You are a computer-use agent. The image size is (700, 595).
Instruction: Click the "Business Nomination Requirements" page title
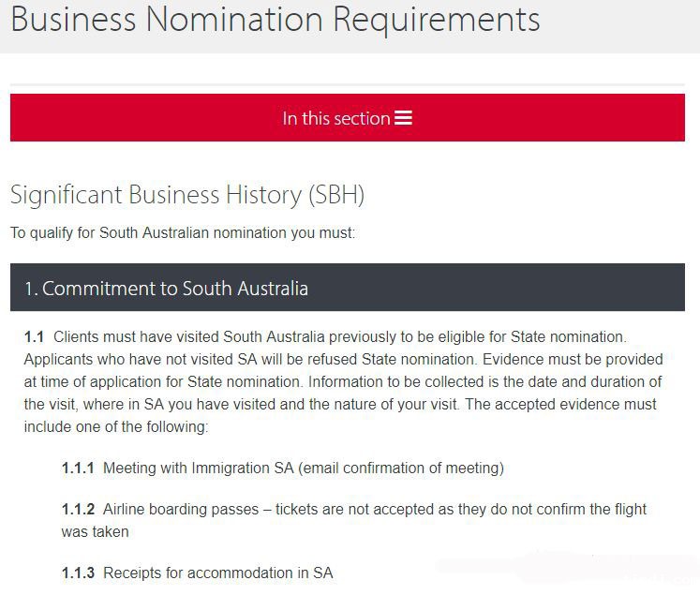(275, 19)
